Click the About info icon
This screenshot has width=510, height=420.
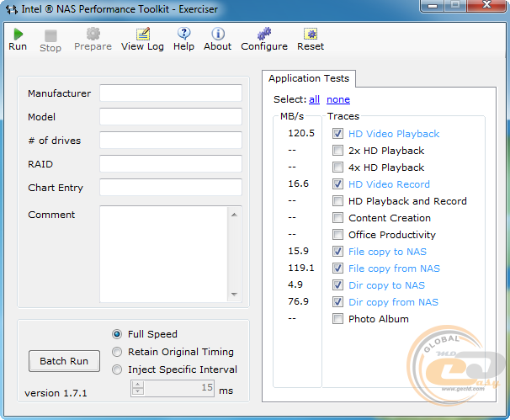[217, 34]
